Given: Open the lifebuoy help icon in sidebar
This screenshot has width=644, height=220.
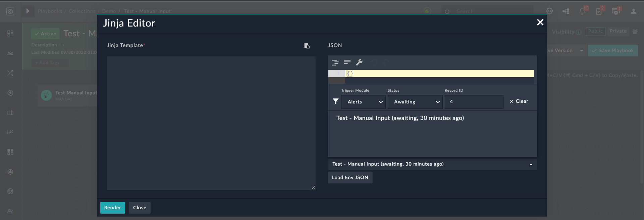Looking at the screenshot, I should 10,191.
